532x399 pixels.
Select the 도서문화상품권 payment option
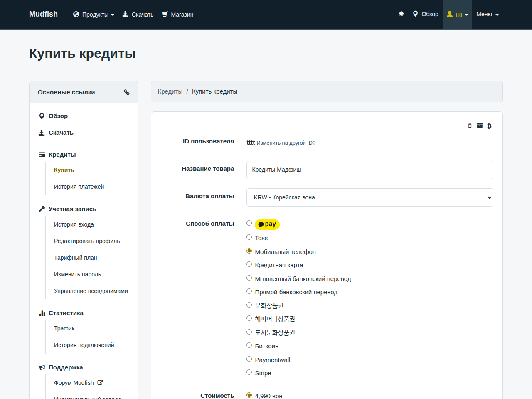pyautogui.click(x=249, y=332)
